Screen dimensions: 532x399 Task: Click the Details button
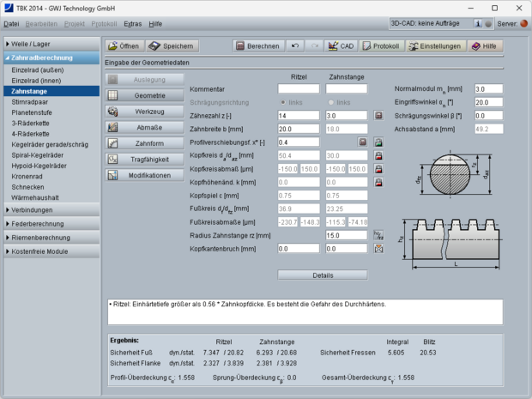(323, 275)
